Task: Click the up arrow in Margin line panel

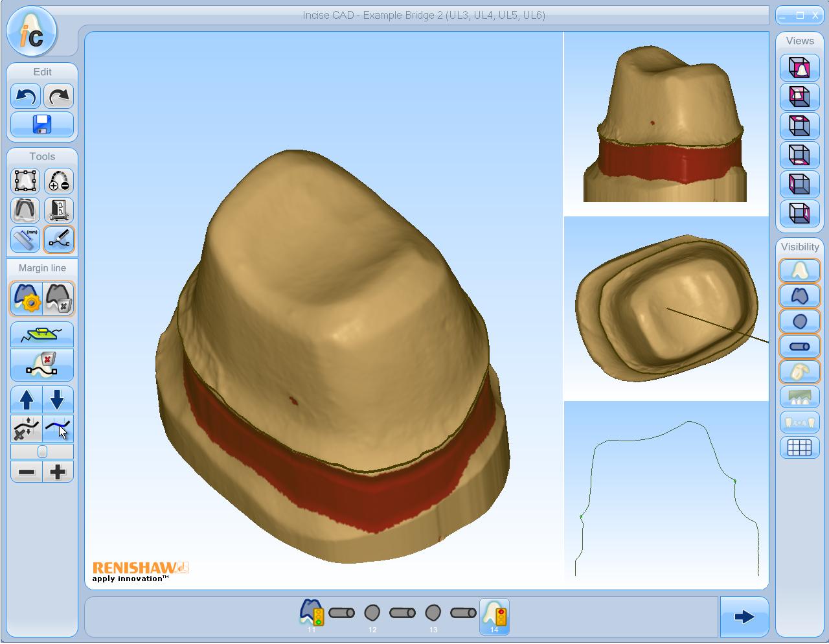Action: tap(27, 399)
